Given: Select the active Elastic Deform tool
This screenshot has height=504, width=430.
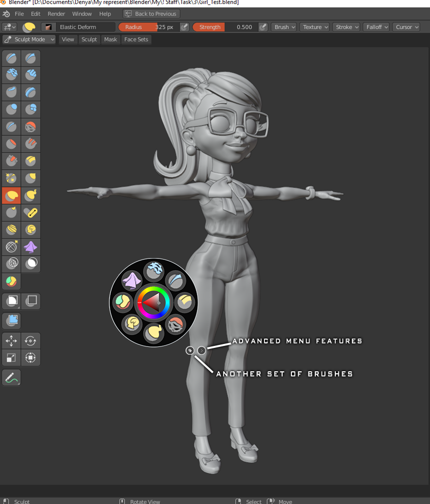Looking at the screenshot, I should coord(11,196).
